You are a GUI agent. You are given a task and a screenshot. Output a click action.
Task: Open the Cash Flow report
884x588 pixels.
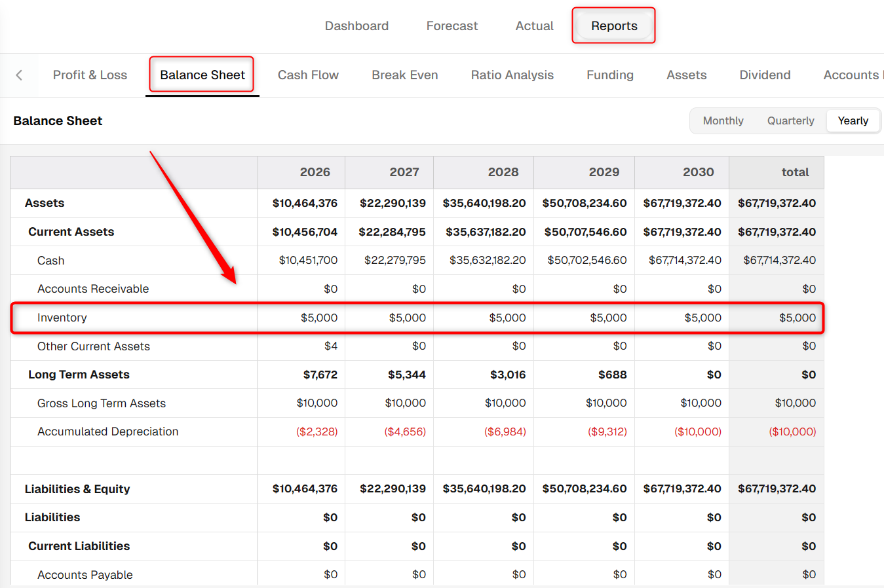click(x=308, y=75)
